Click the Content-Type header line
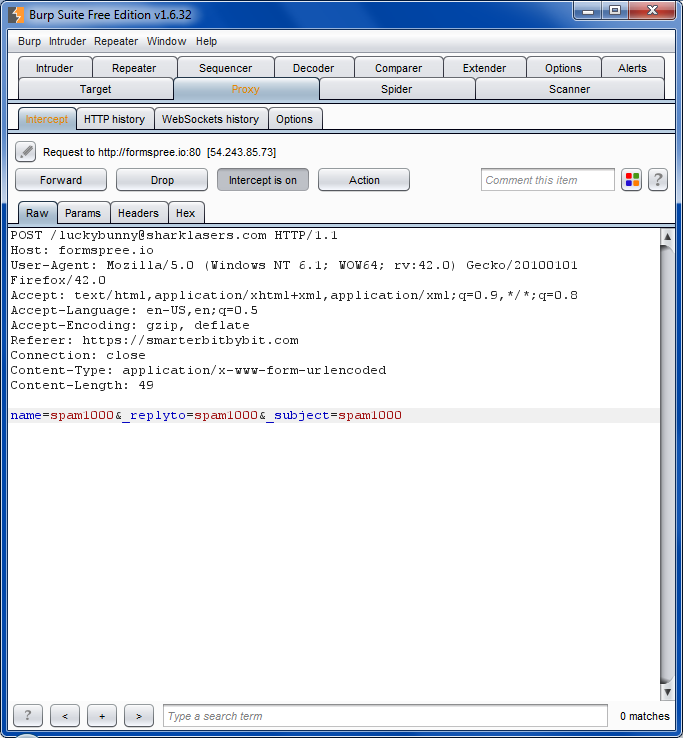The width and height of the screenshot is (683, 738). (x=198, y=370)
